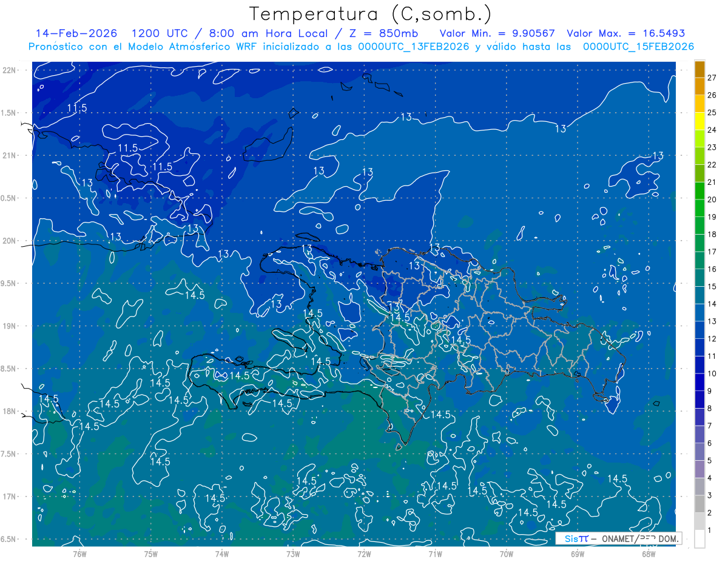
Task: Select the '14-Feb-2026' date text
Action: [76, 33]
